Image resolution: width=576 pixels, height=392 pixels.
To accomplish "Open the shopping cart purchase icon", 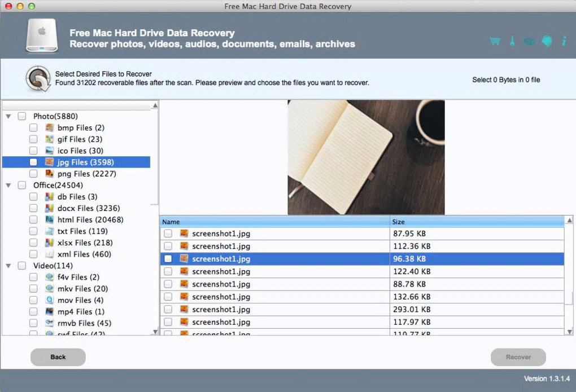I will click(x=495, y=41).
